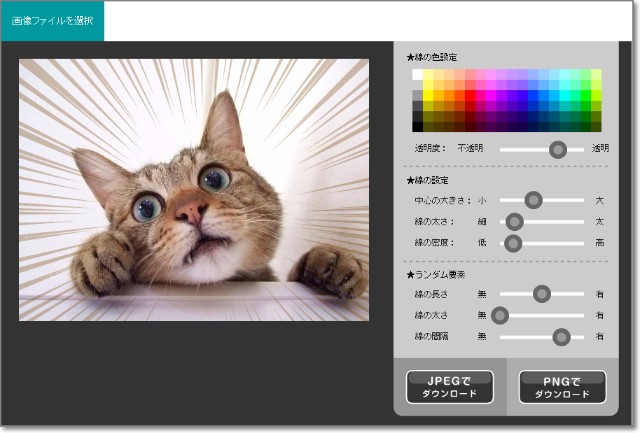Image resolution: width=640 pixels, height=433 pixels.
Task: Pick the black swatch at palette bottom-left
Action: click(x=417, y=126)
